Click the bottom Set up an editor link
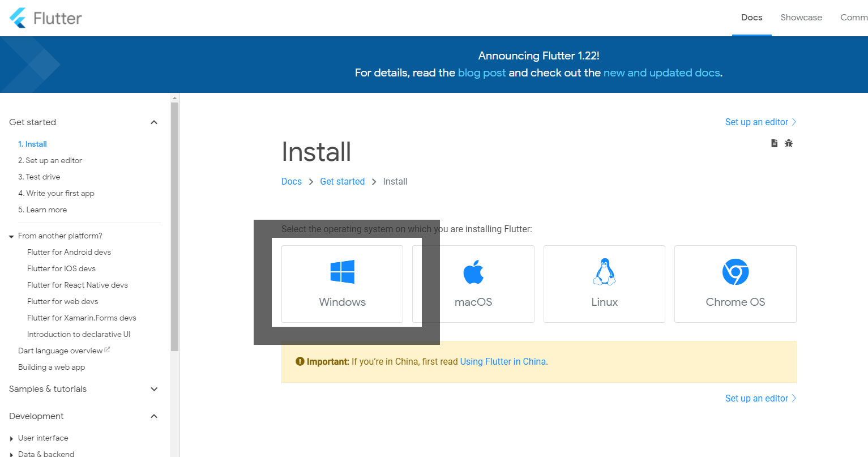 [x=760, y=398]
